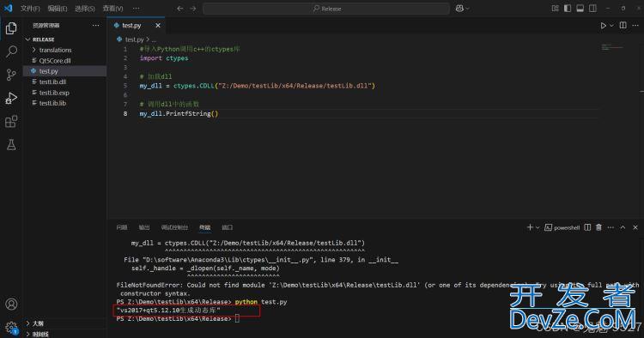
Task: Toggle the secondary side bar visibility
Action: point(592,9)
